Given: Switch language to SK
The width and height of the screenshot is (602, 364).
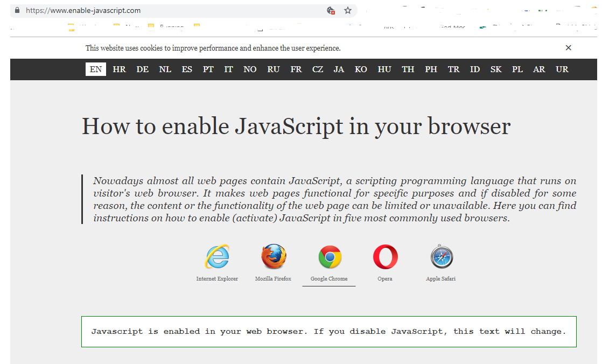Looking at the screenshot, I should tap(495, 69).
